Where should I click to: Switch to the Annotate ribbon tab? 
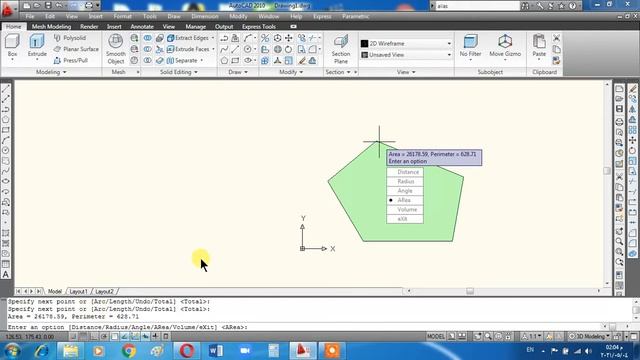[x=142, y=27]
